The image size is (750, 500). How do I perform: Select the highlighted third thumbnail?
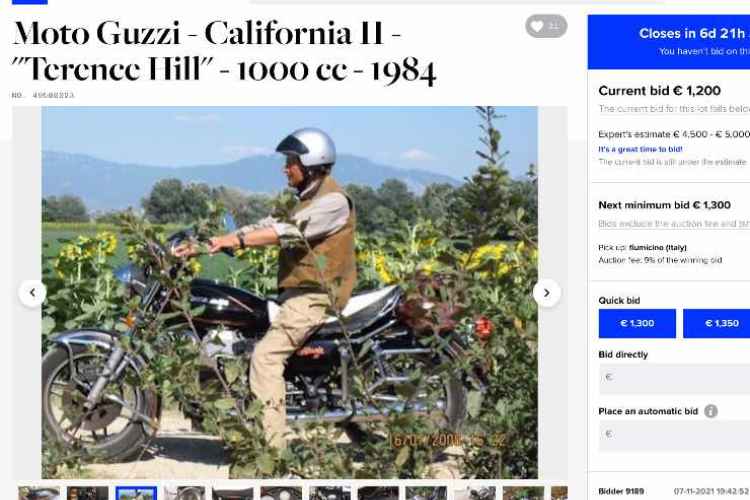[x=136, y=493]
